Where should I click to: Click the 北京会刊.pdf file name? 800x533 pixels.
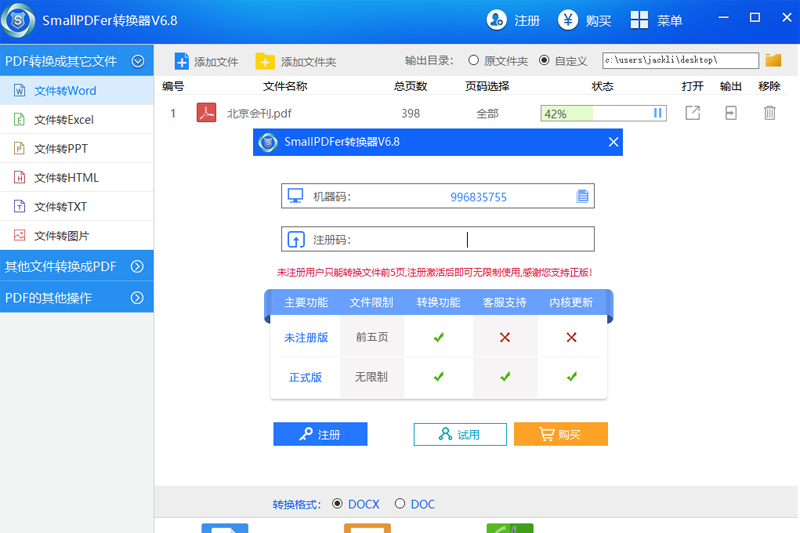pos(259,113)
